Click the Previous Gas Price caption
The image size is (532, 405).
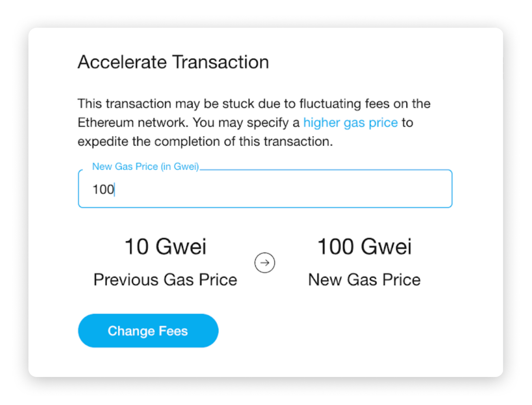[165, 280]
